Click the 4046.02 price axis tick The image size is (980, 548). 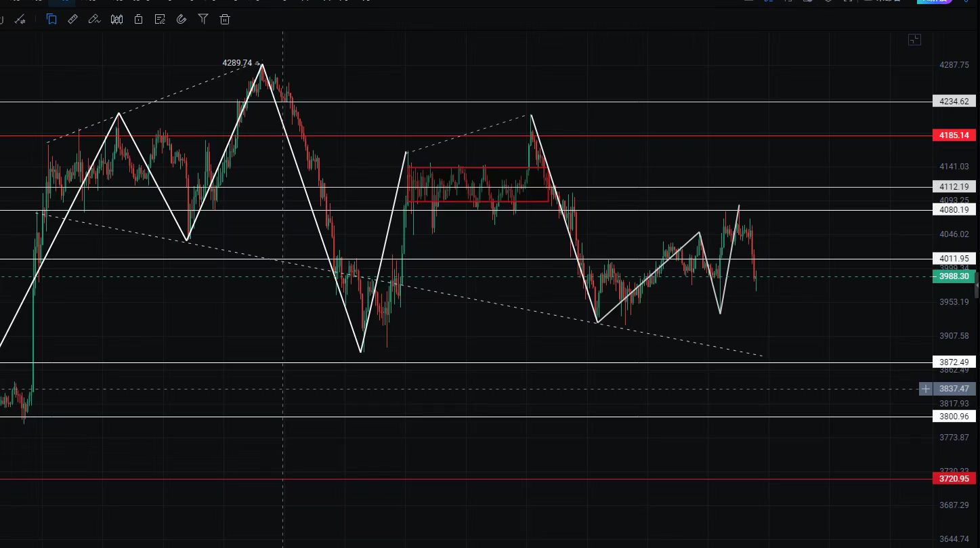pos(954,234)
